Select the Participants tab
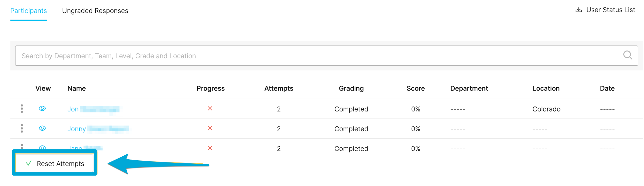The height and width of the screenshot is (186, 644). pyautogui.click(x=28, y=11)
